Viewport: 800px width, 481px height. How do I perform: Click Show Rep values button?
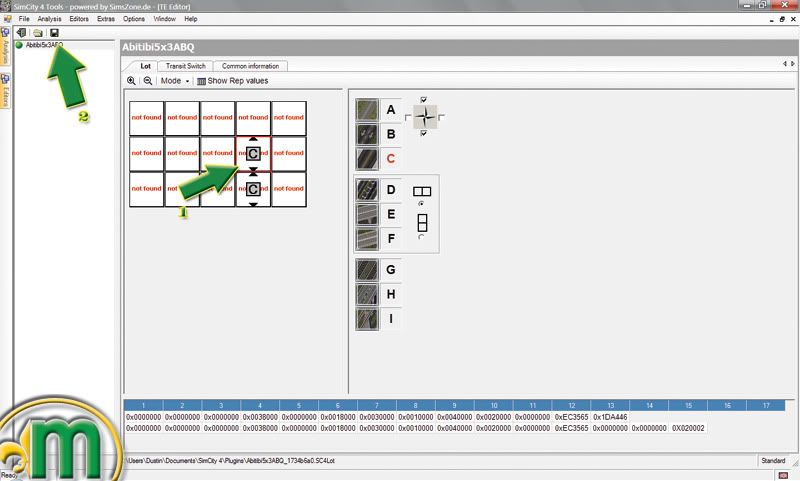pos(232,81)
